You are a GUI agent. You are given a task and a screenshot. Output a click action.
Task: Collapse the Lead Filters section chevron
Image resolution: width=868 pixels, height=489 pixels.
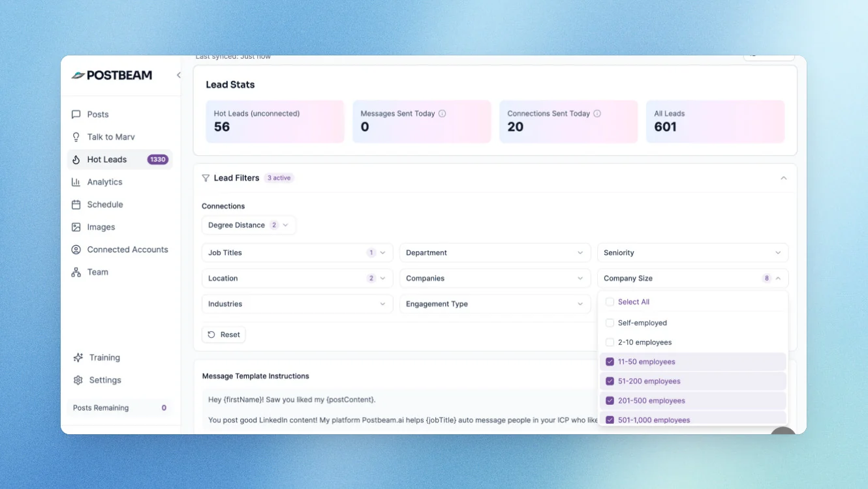pos(784,178)
